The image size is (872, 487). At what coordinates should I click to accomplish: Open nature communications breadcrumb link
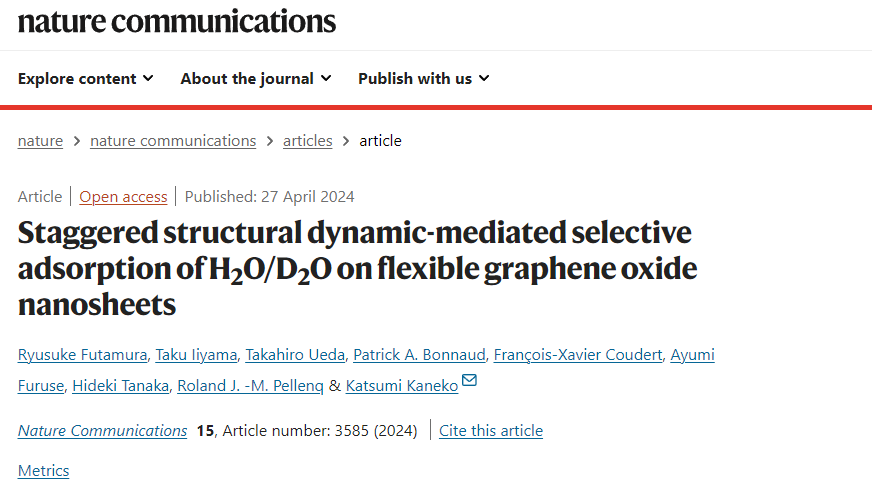173,141
